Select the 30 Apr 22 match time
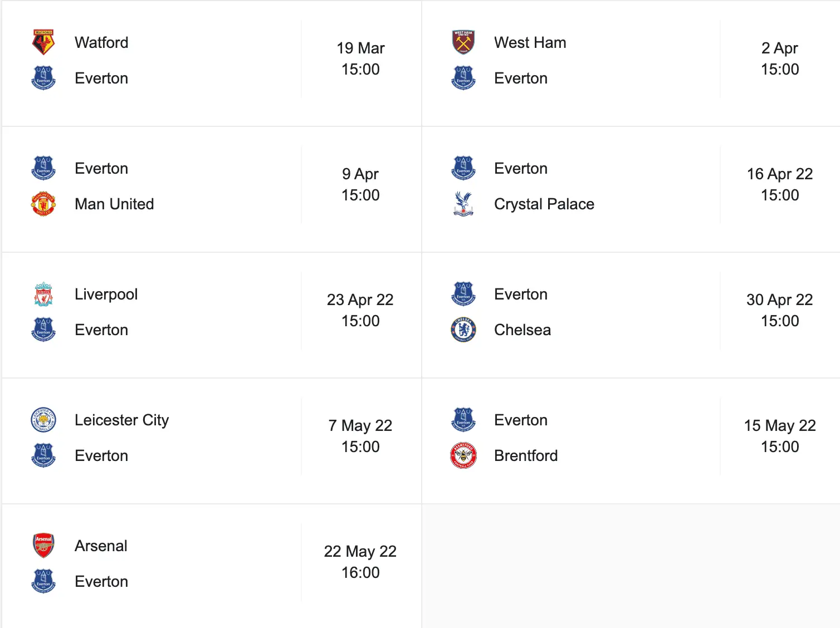Screen dimensions: 840x628 coord(779,310)
